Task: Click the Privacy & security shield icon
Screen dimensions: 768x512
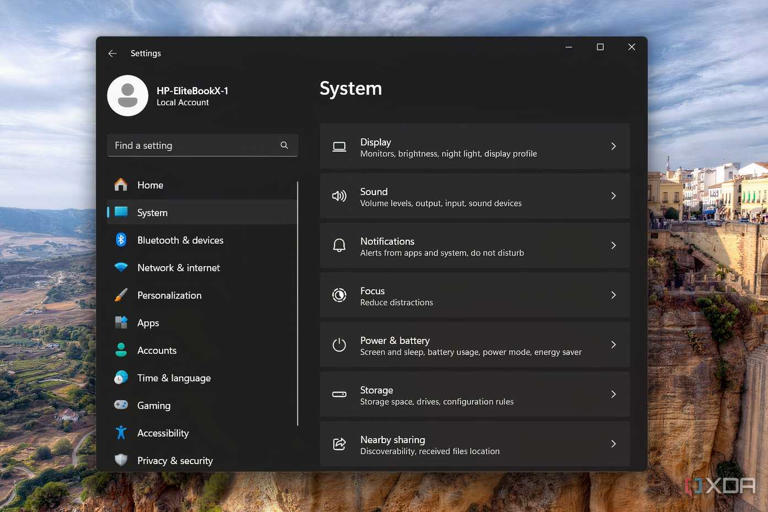Action: point(121,460)
